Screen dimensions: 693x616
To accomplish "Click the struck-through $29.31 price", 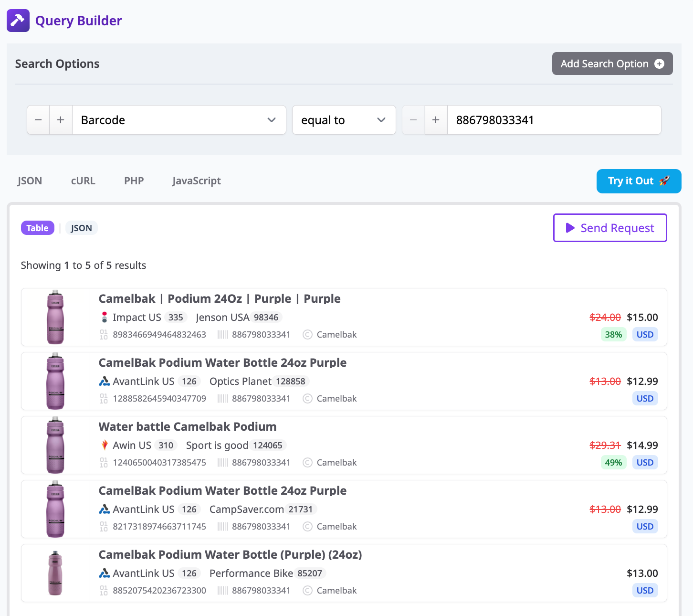I will (605, 445).
